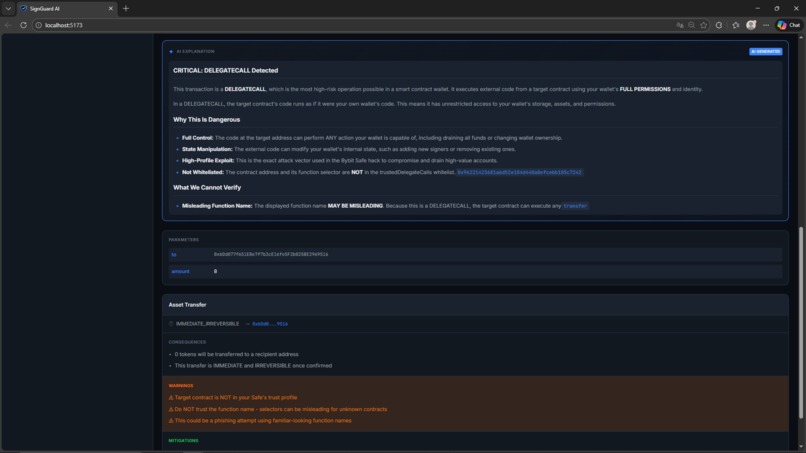Click the 'High-Profile Exploit:' bullet item
This screenshot has width=806, height=453.
340,160
